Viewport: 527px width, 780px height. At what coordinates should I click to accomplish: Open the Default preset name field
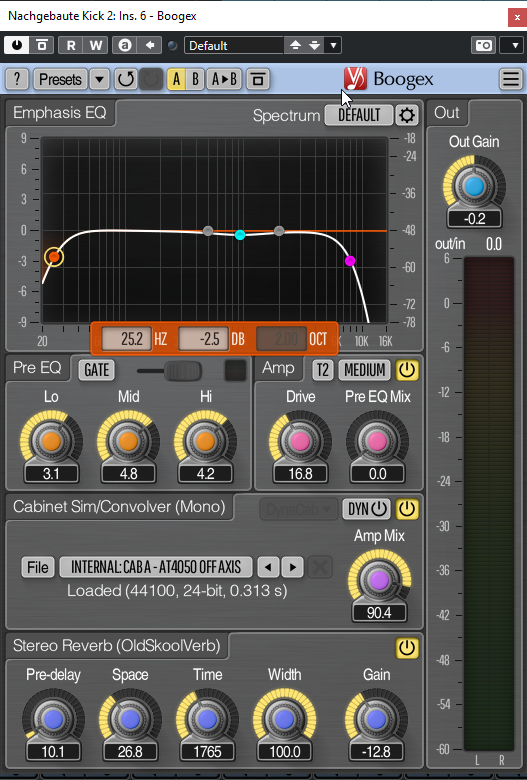(x=234, y=46)
